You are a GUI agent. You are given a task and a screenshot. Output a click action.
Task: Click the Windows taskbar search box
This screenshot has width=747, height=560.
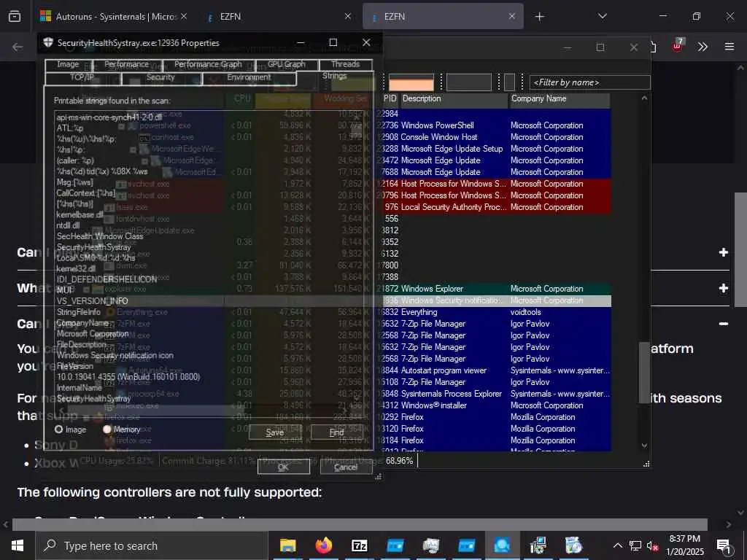pyautogui.click(x=152, y=545)
